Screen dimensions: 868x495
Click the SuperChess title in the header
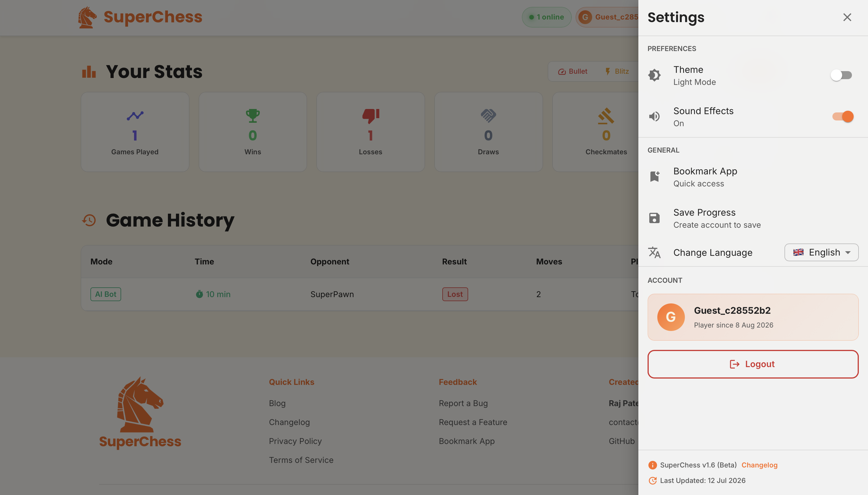153,17
